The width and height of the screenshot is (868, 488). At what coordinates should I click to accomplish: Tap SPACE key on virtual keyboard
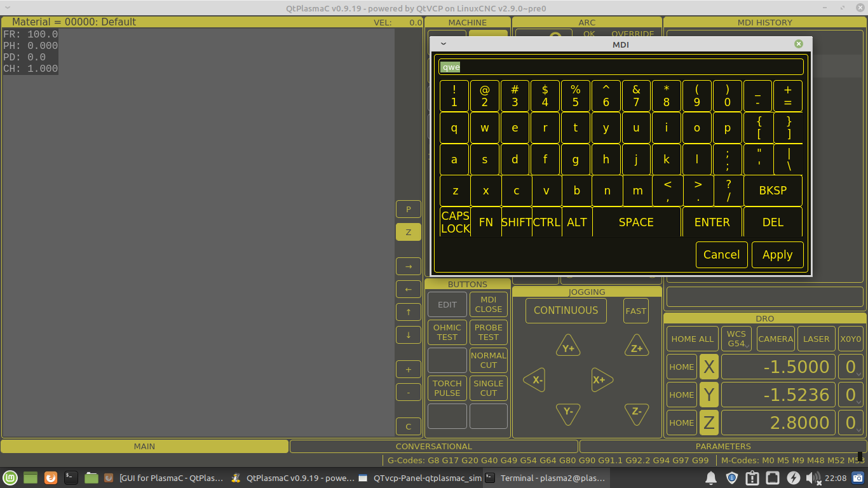[636, 222]
